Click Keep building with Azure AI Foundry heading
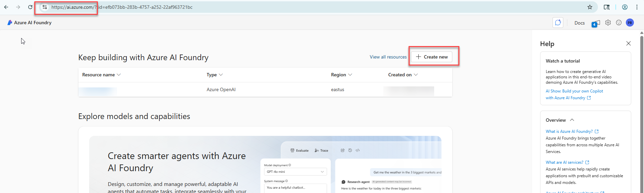The image size is (644, 193). [143, 57]
